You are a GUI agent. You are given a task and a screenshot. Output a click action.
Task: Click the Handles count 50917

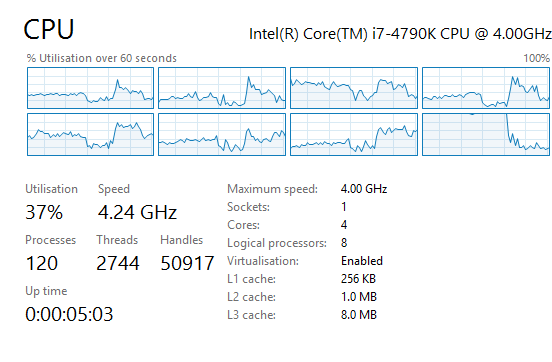187,263
